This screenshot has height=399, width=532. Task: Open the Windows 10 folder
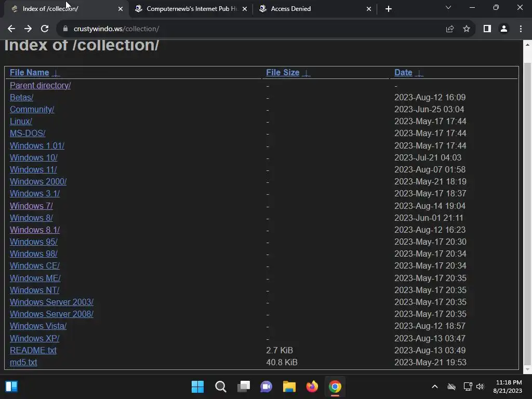pyautogui.click(x=34, y=157)
